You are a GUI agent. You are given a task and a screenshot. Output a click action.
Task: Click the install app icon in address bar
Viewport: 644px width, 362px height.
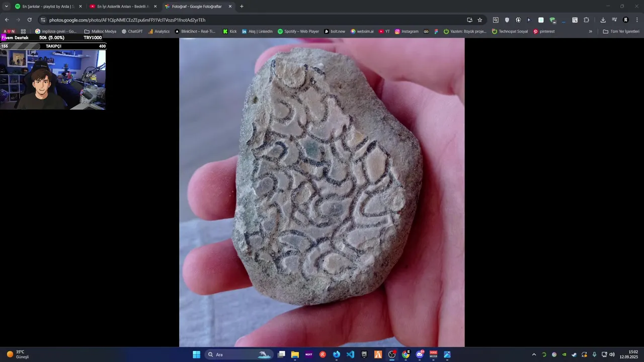click(x=469, y=20)
